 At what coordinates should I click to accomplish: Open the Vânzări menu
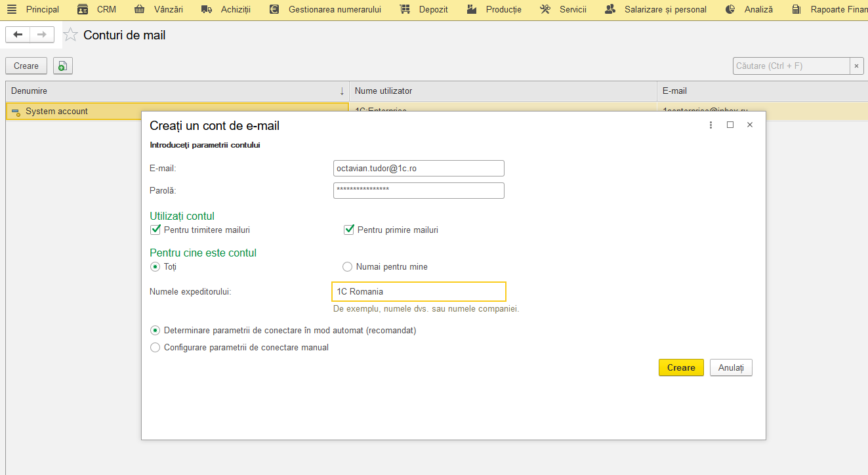[158, 9]
